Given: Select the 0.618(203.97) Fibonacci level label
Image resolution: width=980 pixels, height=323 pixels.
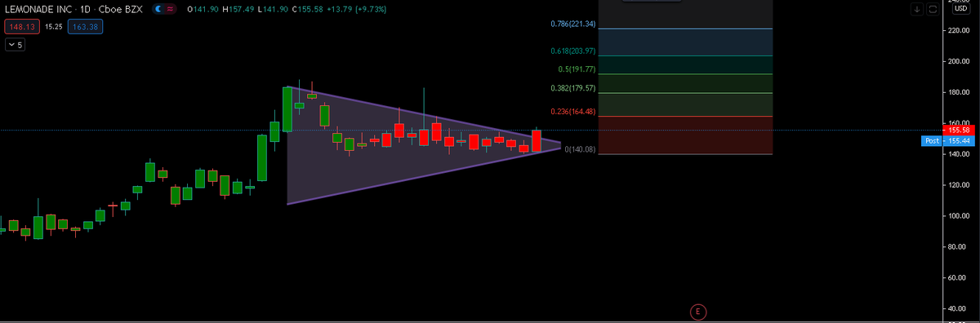Looking at the screenshot, I should pos(572,51).
